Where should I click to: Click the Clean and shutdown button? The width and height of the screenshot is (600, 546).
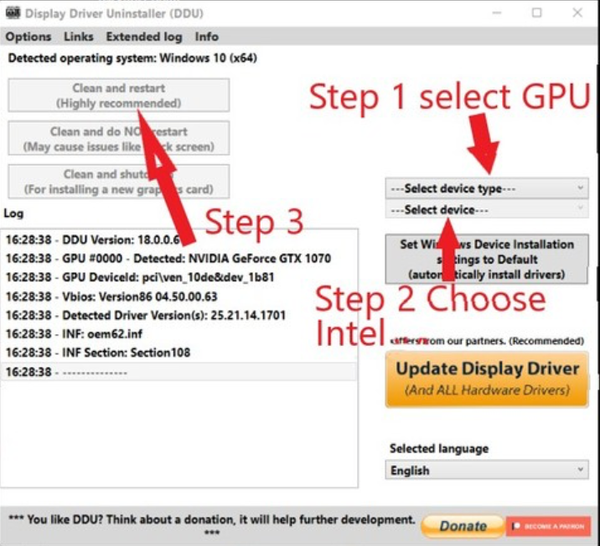tap(119, 181)
